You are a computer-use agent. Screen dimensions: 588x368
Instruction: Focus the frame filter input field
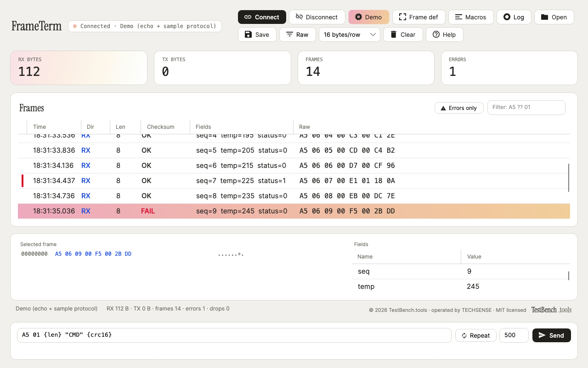coord(526,107)
